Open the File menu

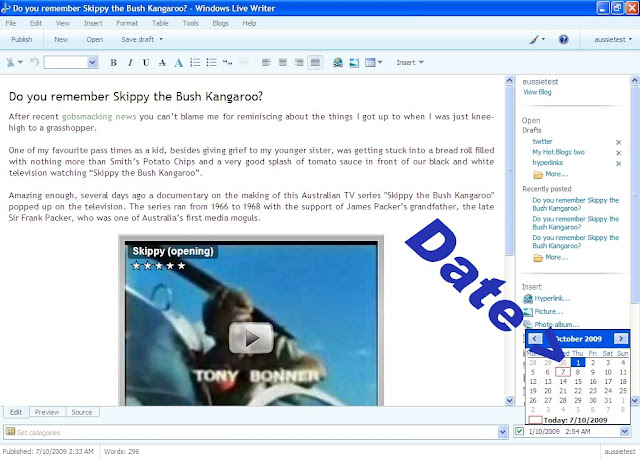(11, 23)
